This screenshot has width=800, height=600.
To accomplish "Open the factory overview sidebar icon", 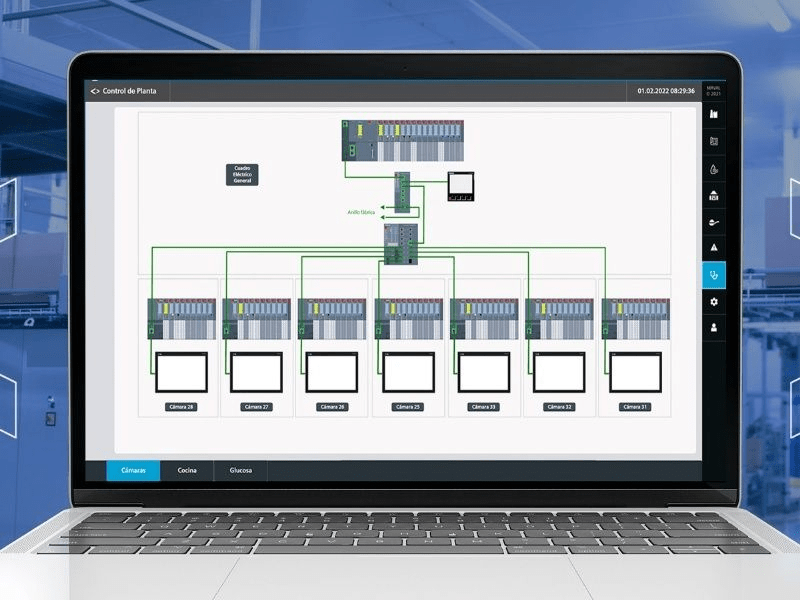I will (x=714, y=116).
